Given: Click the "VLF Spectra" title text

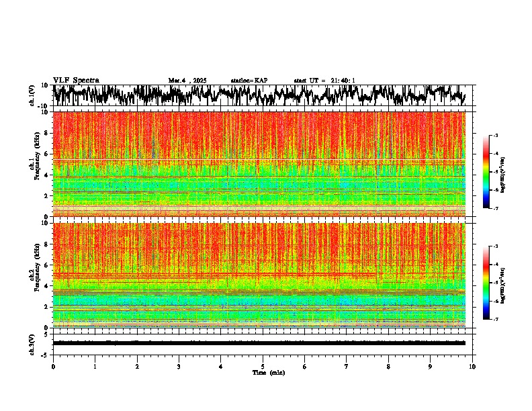Looking at the screenshot, I should pos(76,81).
